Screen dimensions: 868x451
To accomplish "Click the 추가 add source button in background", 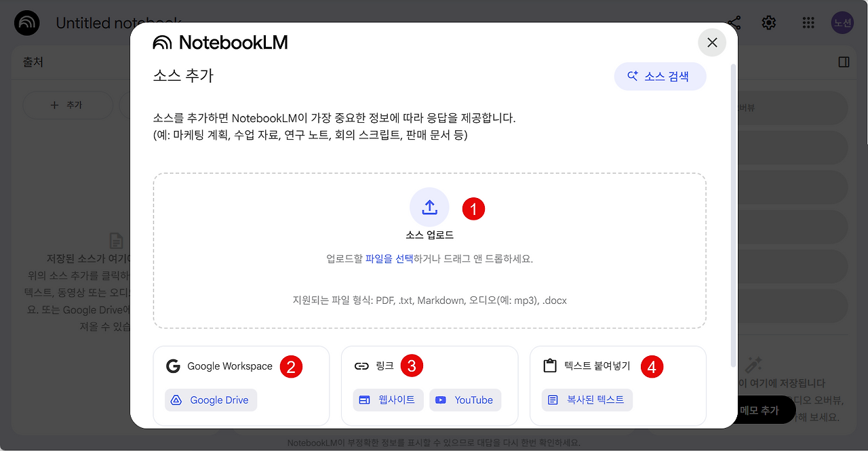I will 68,105.
